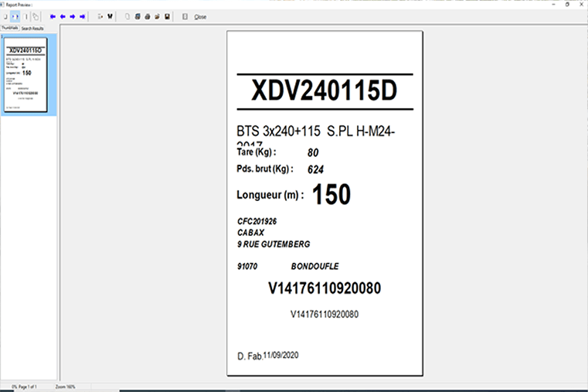Click the Close button in the toolbar
This screenshot has height=392, width=588.
(x=200, y=16)
